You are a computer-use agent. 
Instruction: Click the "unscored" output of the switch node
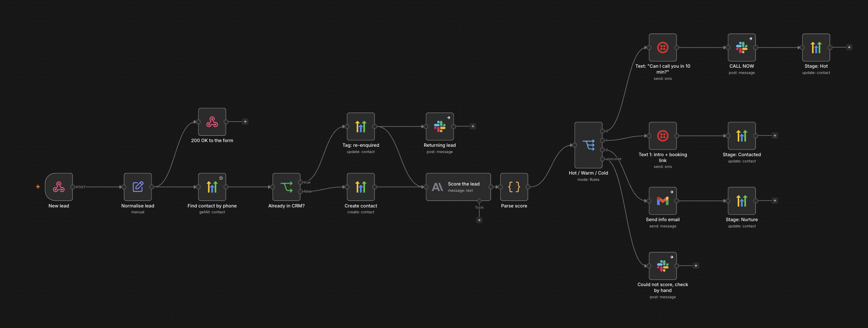pos(603,159)
